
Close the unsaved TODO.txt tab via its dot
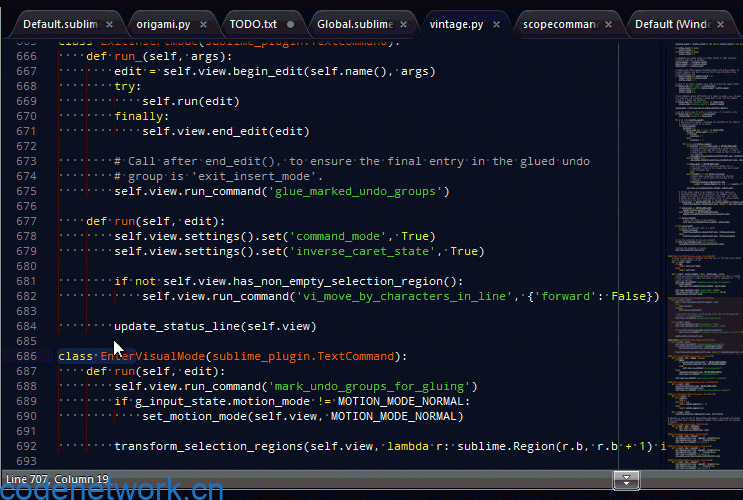290,24
